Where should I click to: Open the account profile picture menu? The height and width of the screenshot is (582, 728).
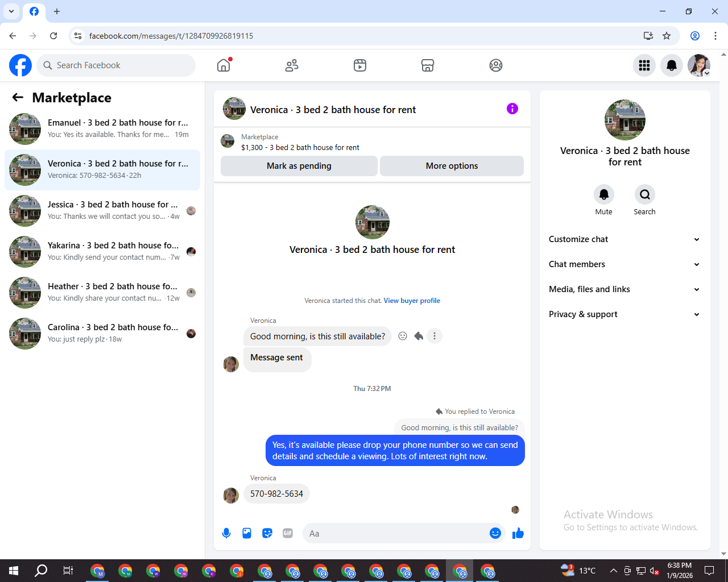(699, 65)
